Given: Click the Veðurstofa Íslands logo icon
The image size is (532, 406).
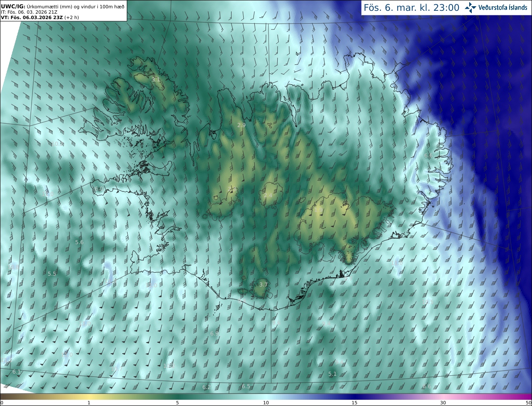Looking at the screenshot, I should point(470,7).
